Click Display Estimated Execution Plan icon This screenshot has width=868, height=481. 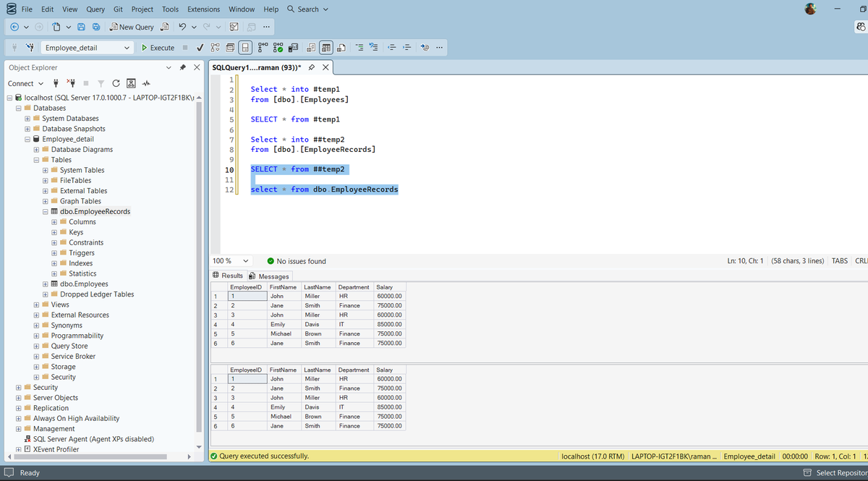pos(215,48)
